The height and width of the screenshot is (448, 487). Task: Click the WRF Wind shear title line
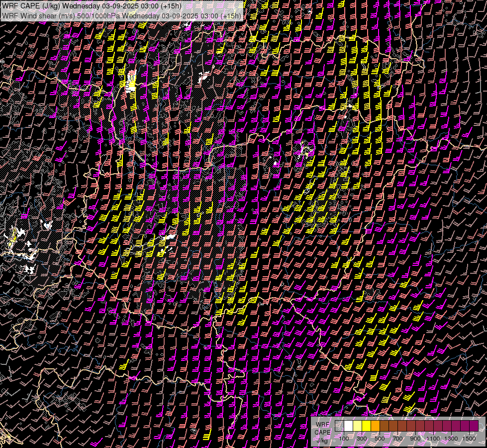pyautogui.click(x=121, y=16)
